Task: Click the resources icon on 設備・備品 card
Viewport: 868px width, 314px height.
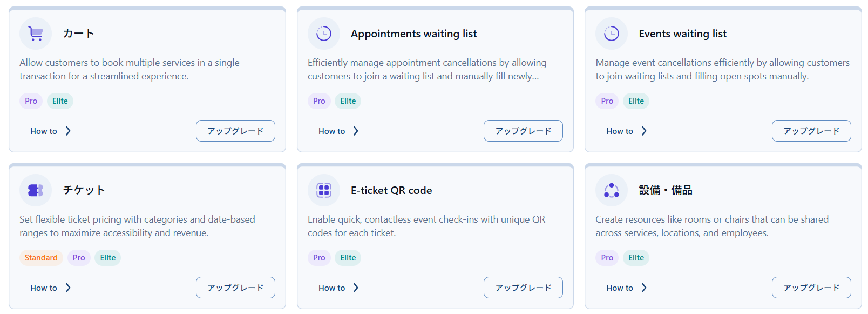Action: pyautogui.click(x=612, y=190)
